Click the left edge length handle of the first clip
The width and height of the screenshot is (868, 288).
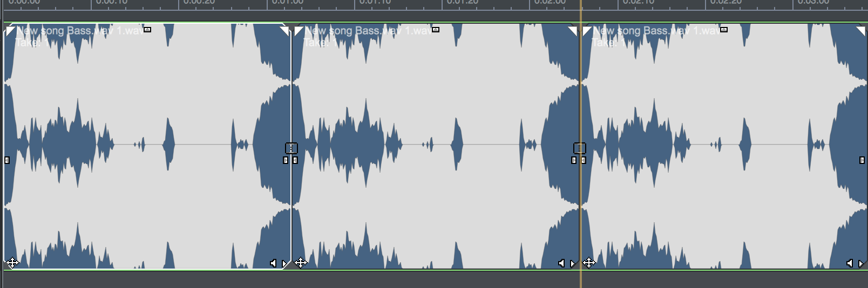coord(7,160)
